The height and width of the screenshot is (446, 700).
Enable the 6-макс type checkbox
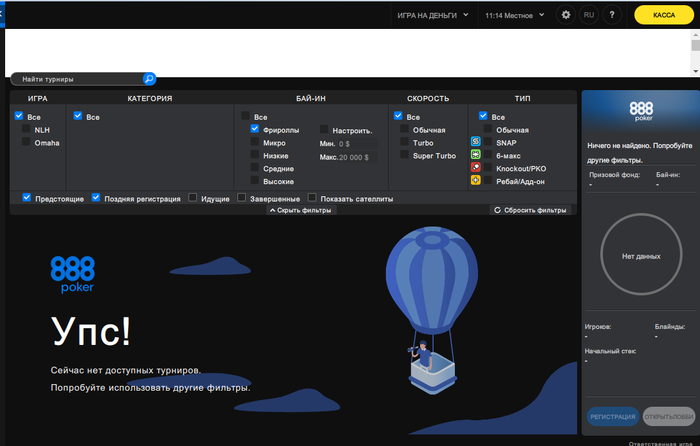click(488, 154)
